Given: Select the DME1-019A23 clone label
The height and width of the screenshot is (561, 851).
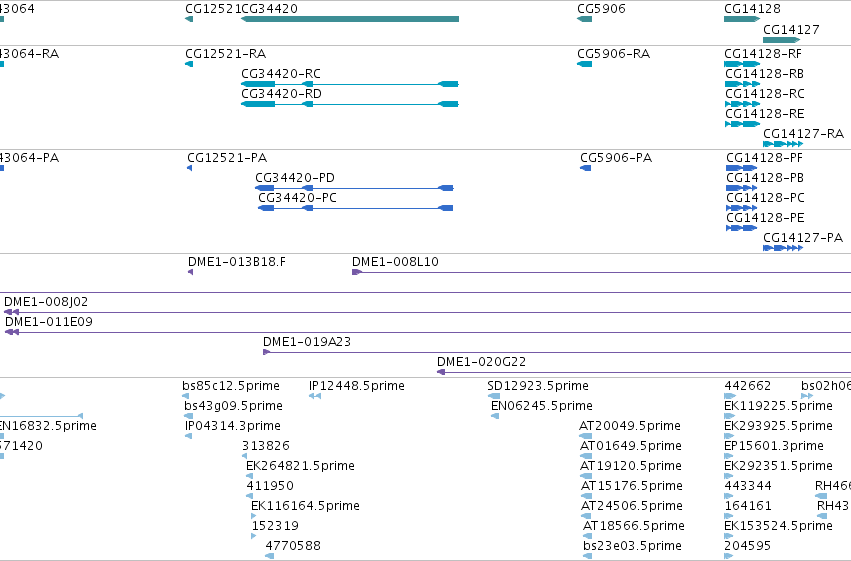Looking at the screenshot, I should [x=307, y=342].
